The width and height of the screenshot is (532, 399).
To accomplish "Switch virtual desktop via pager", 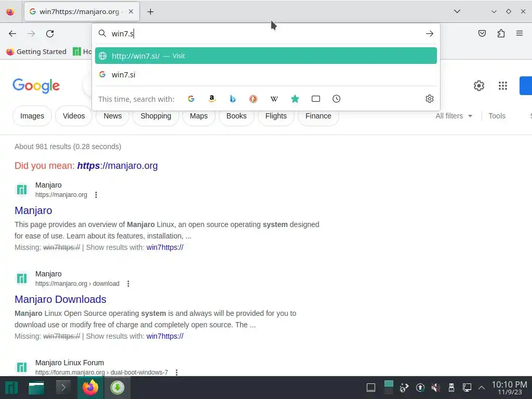I will [x=389, y=388].
